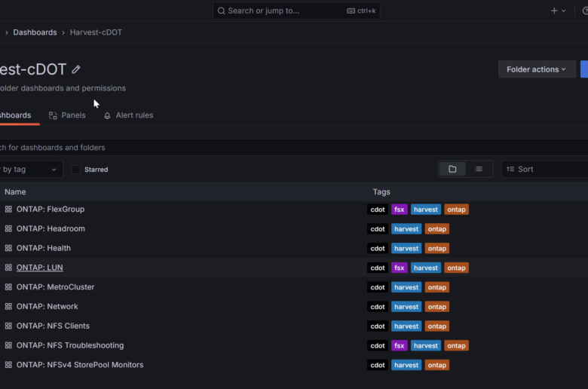
Task: Open the ONTAP: Headroom dashboard
Action: (51, 229)
